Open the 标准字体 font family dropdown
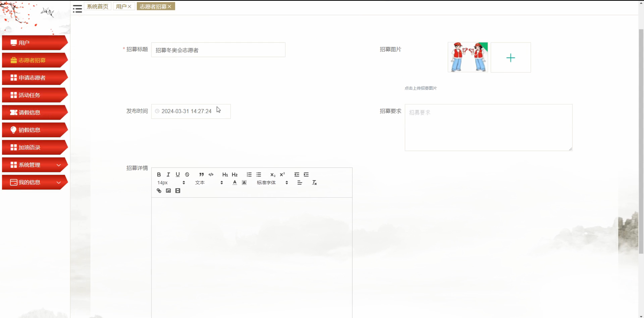The image size is (644, 318). click(x=272, y=183)
